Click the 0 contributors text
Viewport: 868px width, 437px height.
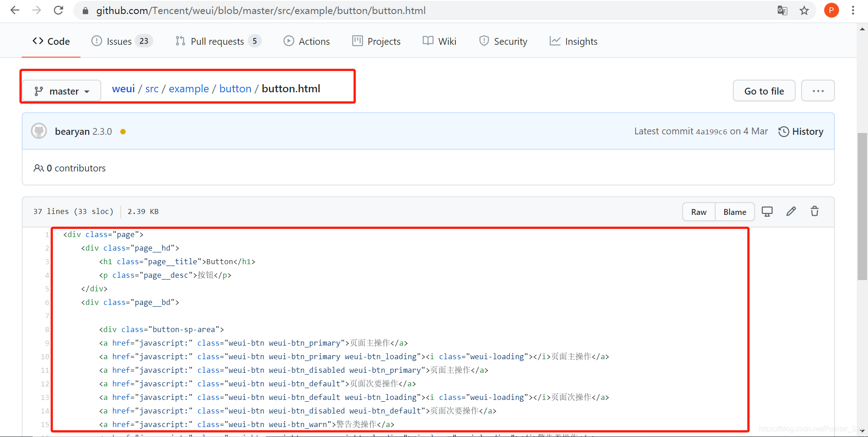70,168
